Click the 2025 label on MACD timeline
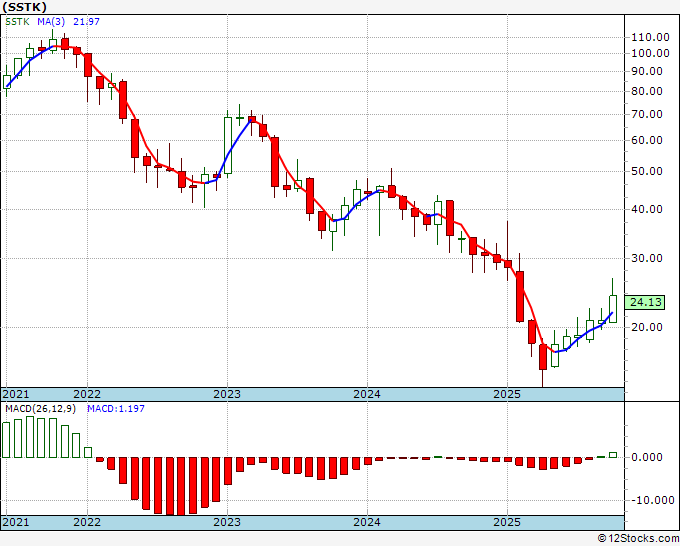 [x=507, y=522]
